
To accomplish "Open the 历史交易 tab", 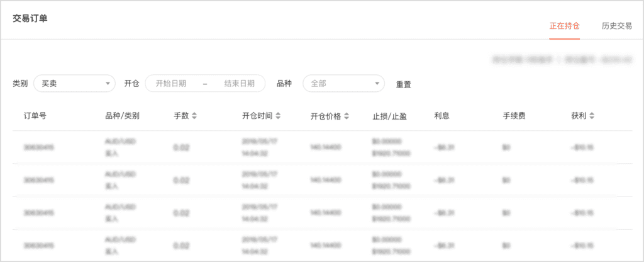I will (x=616, y=26).
